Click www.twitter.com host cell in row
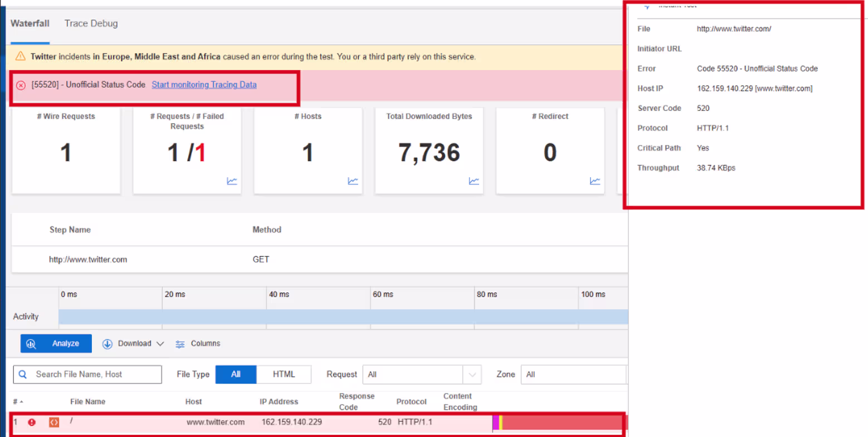The image size is (868, 437). tap(216, 423)
